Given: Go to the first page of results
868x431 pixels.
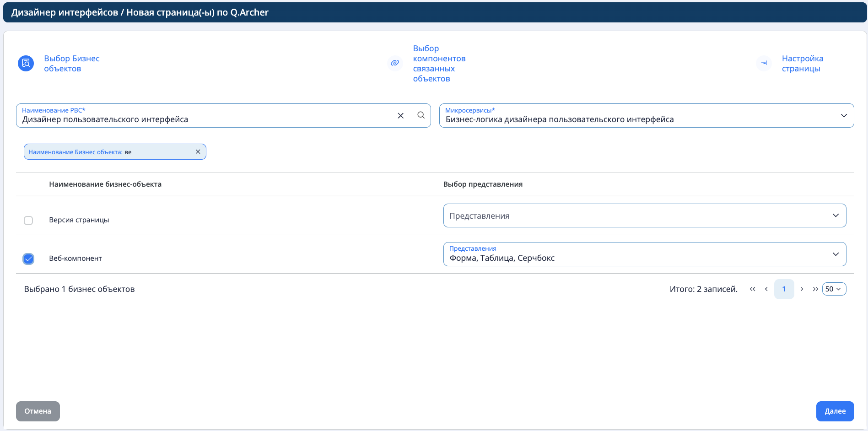Looking at the screenshot, I should 752,289.
